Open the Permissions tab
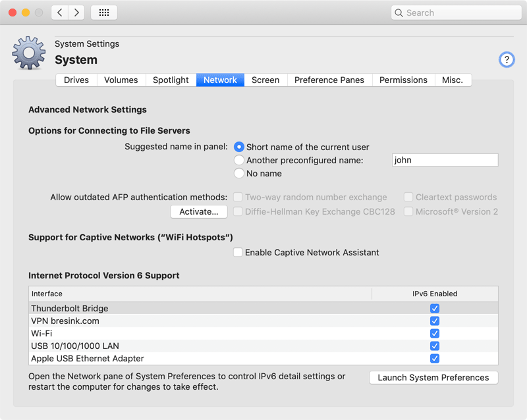Image resolution: width=527 pixels, height=420 pixels. click(x=403, y=80)
